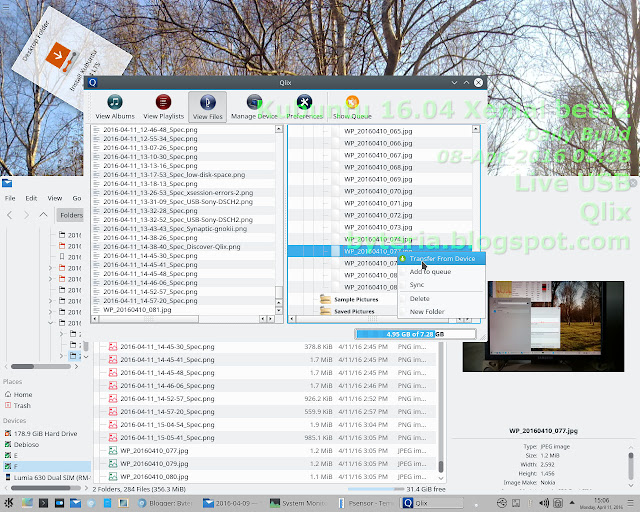Select the View Files toolbar button

pos(207,107)
